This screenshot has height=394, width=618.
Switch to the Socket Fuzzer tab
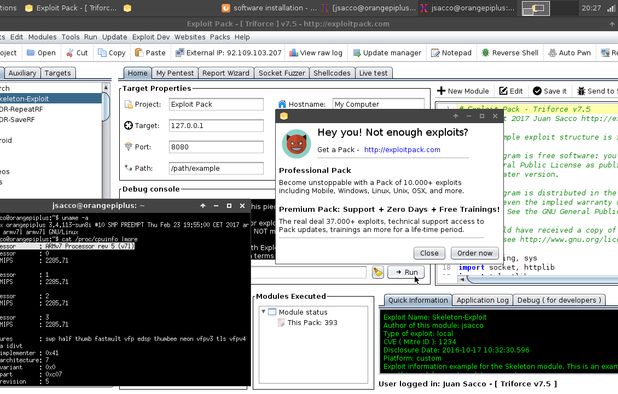tap(281, 73)
